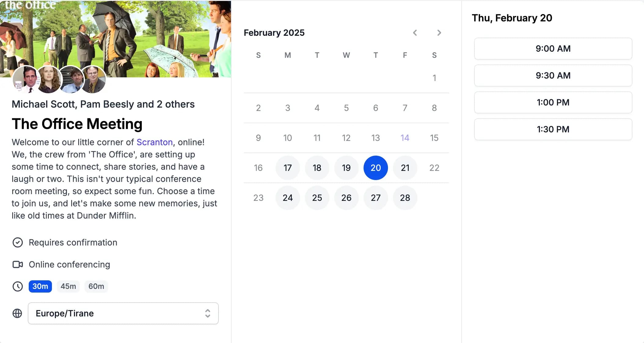Click the Scranton link in description
The width and height of the screenshot is (644, 343).
pyautogui.click(x=154, y=142)
